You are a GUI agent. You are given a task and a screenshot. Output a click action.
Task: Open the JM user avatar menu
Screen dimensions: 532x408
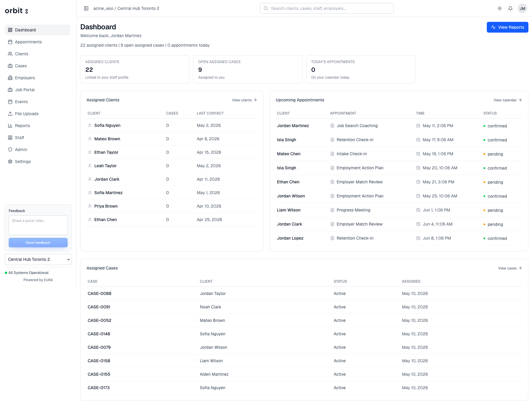tap(522, 8)
